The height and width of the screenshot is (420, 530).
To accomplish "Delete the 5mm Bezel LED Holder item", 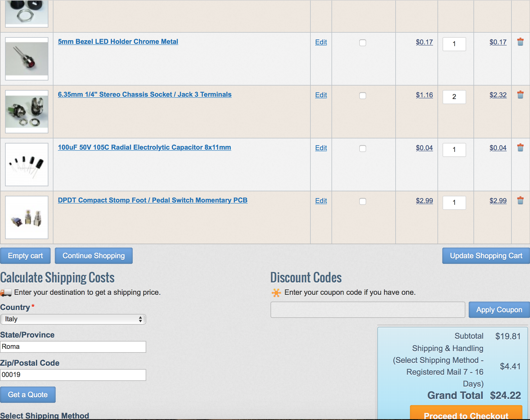I will pos(520,42).
